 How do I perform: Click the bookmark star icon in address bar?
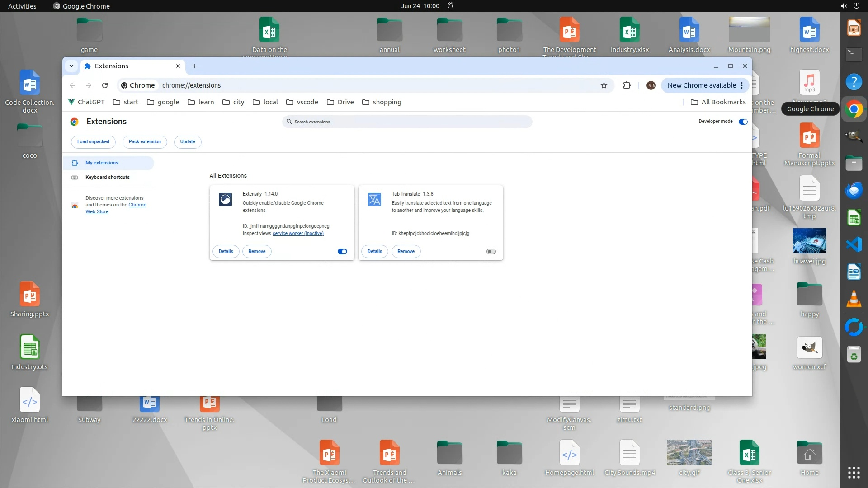(604, 85)
